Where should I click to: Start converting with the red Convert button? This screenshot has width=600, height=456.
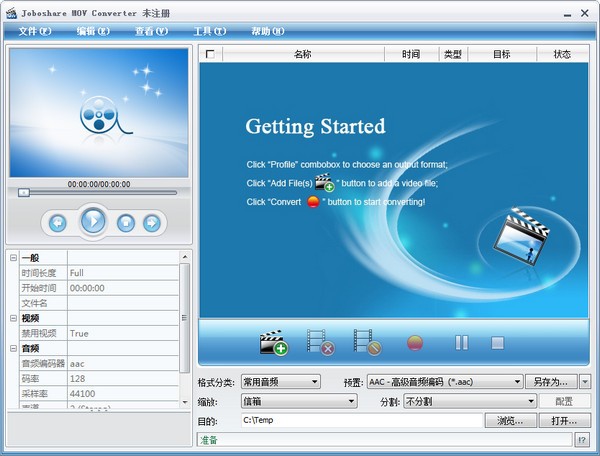(x=415, y=343)
